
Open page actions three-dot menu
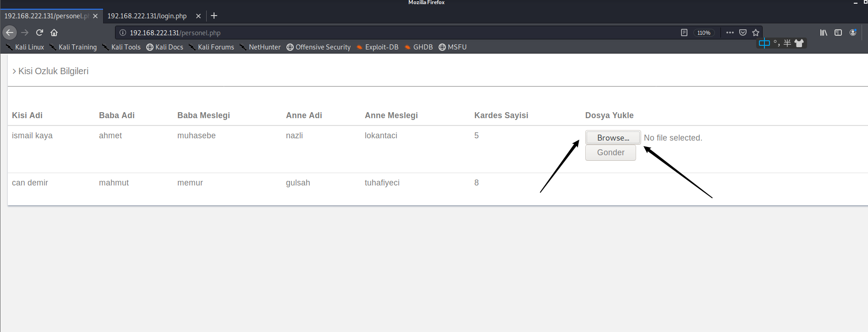click(x=730, y=33)
